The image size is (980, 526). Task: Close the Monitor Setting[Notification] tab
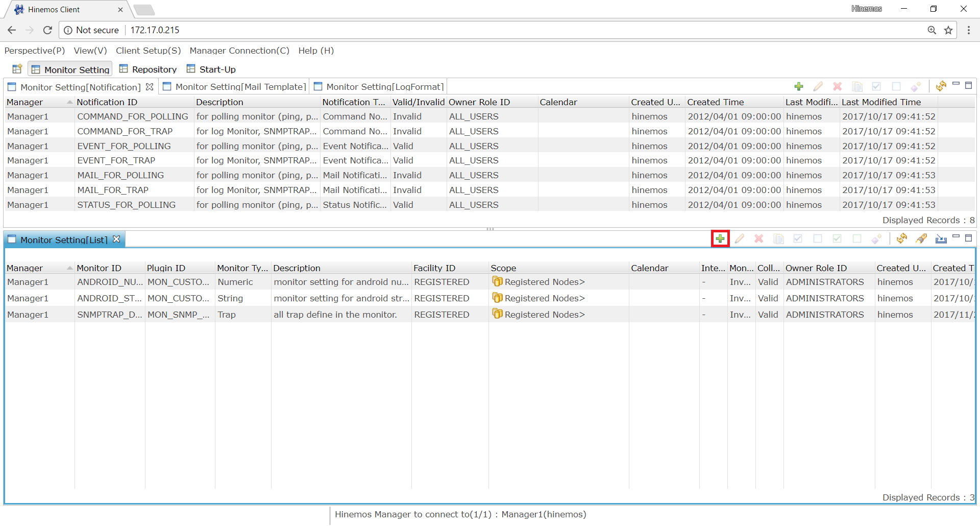(150, 87)
